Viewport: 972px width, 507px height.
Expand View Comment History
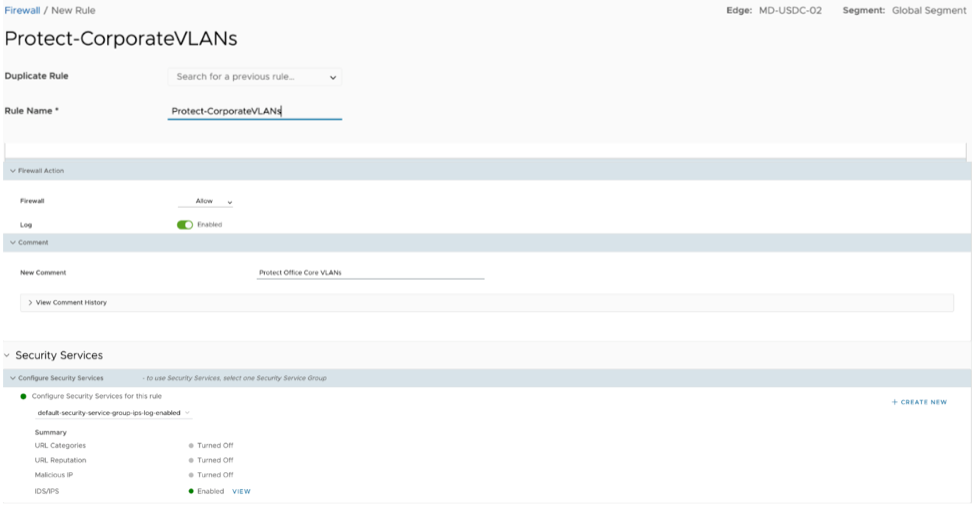(x=68, y=302)
